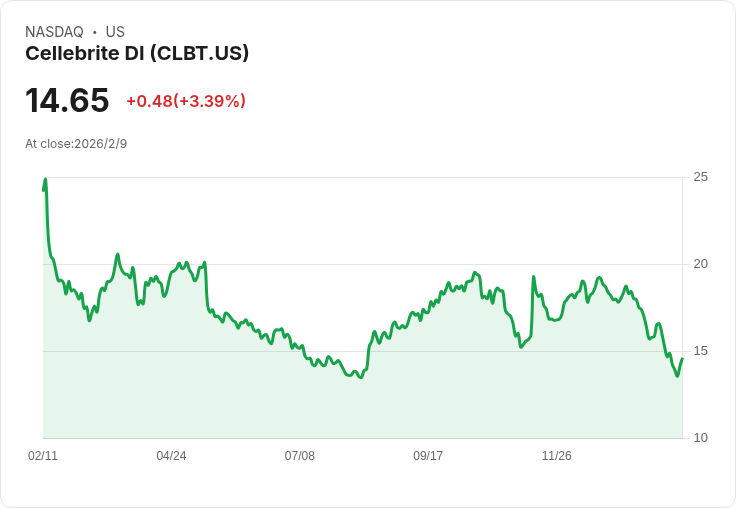Select the 11/26 date on the time axis
The image size is (736, 508).
[x=556, y=456]
